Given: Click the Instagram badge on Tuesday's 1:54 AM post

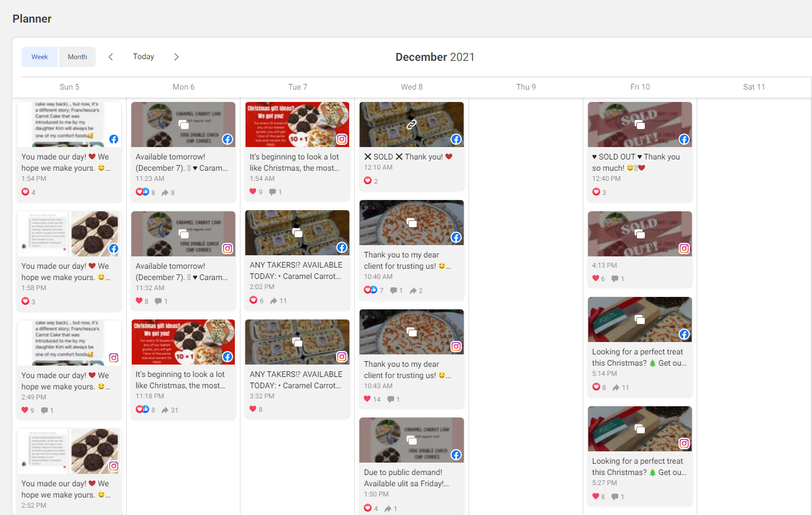Looking at the screenshot, I should click(342, 139).
